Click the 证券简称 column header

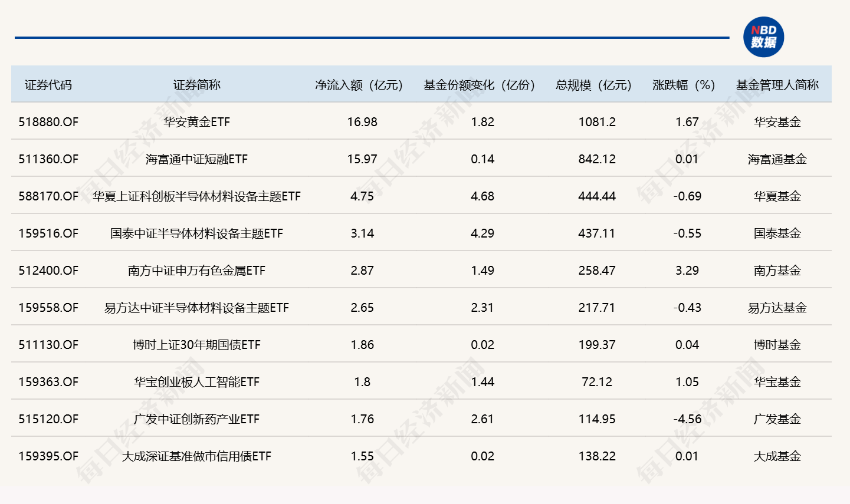(196, 85)
